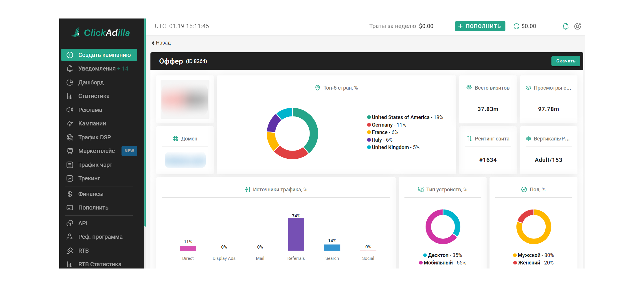Click the Трафик DSP globe icon
The height and width of the screenshot is (287, 644).
tap(70, 137)
